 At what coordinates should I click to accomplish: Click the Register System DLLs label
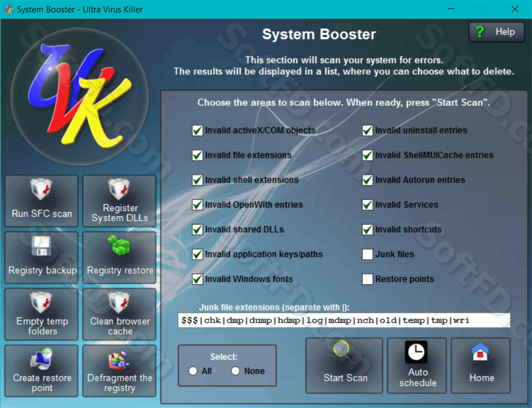[x=120, y=213]
